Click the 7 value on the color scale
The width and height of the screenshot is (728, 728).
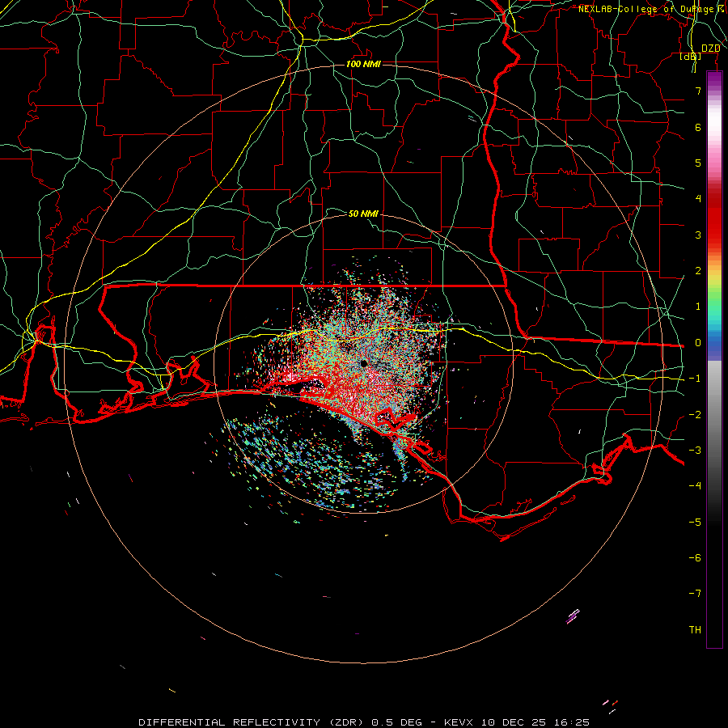[x=698, y=91]
